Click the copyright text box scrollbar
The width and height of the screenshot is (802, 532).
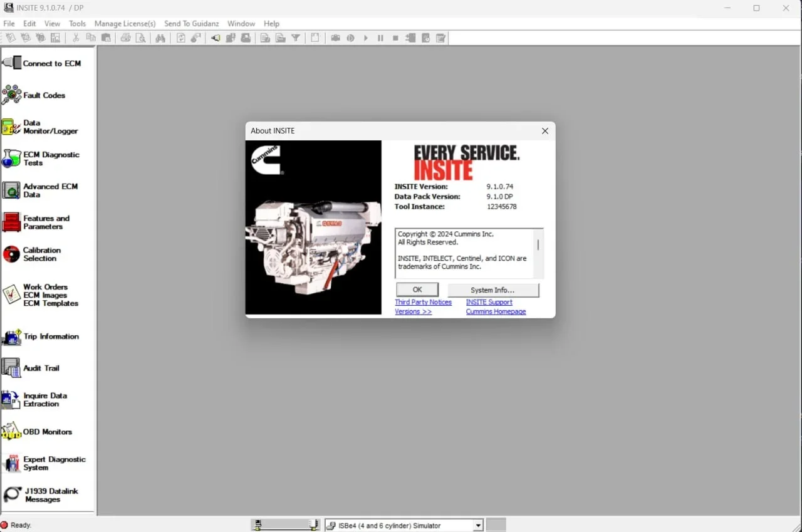(538, 253)
